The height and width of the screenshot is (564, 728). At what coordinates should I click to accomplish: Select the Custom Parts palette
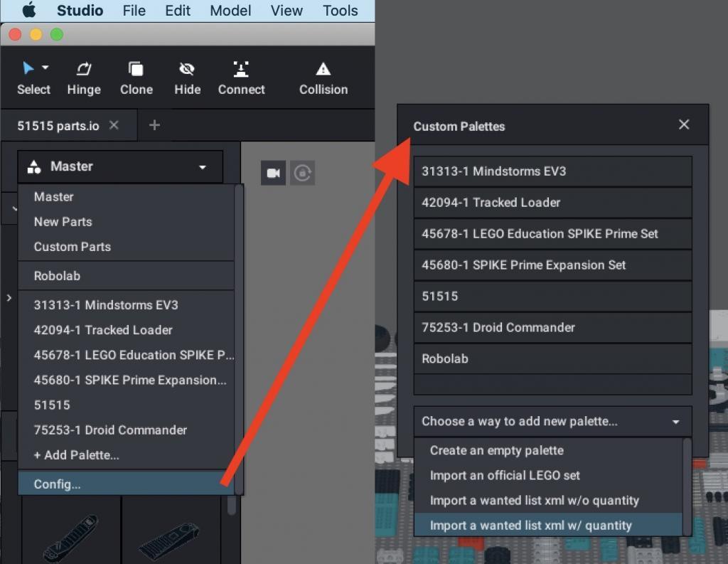(126, 247)
